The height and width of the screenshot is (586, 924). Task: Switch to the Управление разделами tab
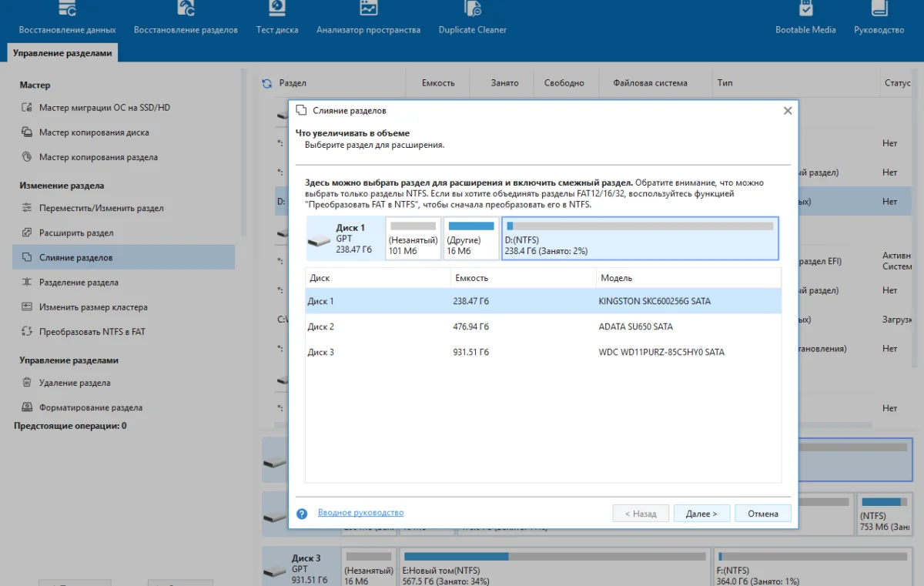coord(62,53)
